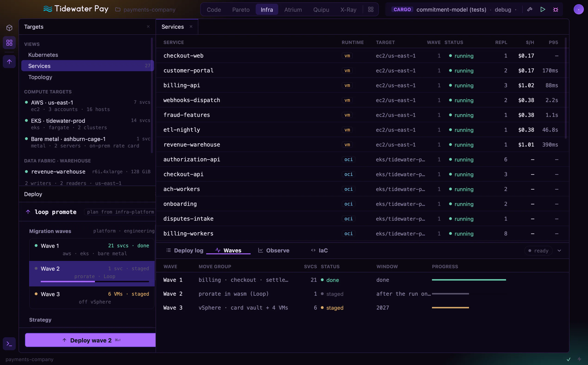The width and height of the screenshot is (588, 365).
Task: Click the purple user avatar
Action: click(578, 10)
